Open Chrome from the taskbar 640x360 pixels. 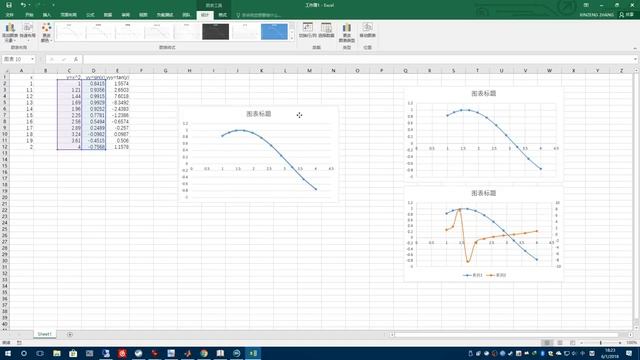click(x=204, y=353)
